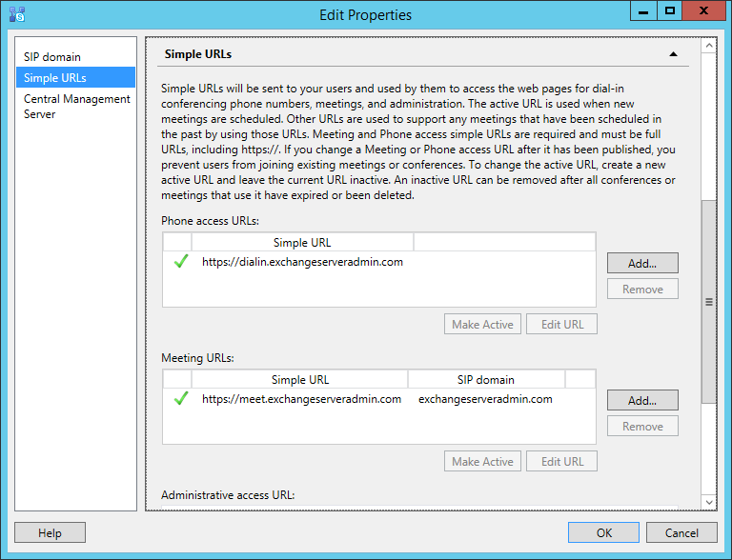Image resolution: width=732 pixels, height=560 pixels.
Task: Click green checkmark beside meet URL
Action: click(x=181, y=398)
